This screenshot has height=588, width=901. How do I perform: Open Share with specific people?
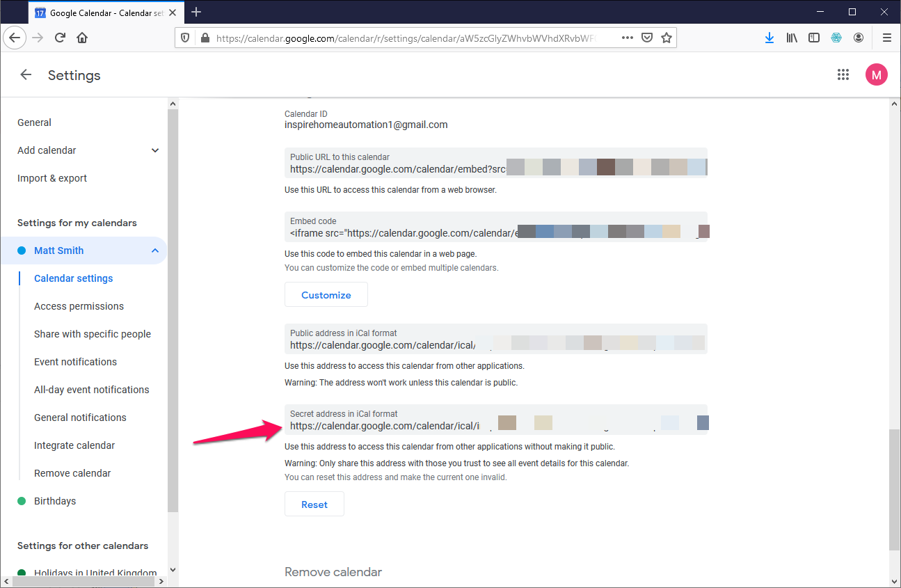point(93,334)
